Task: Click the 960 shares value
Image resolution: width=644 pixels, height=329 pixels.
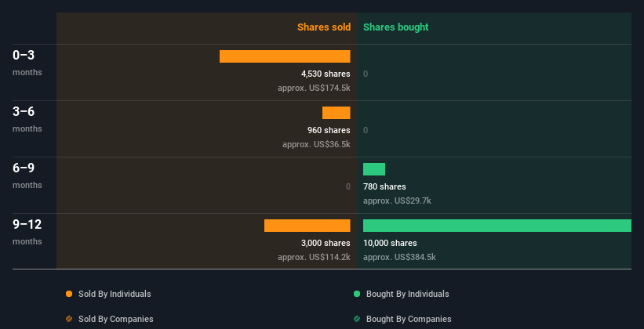Action: [x=329, y=130]
